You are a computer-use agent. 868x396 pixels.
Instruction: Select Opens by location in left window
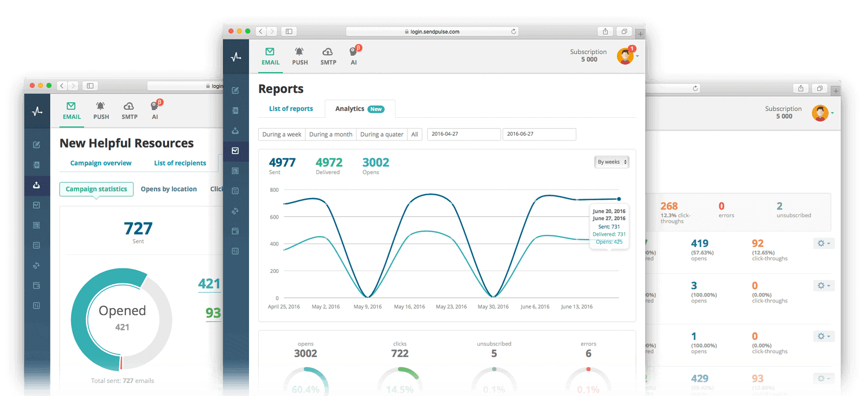pyautogui.click(x=169, y=189)
